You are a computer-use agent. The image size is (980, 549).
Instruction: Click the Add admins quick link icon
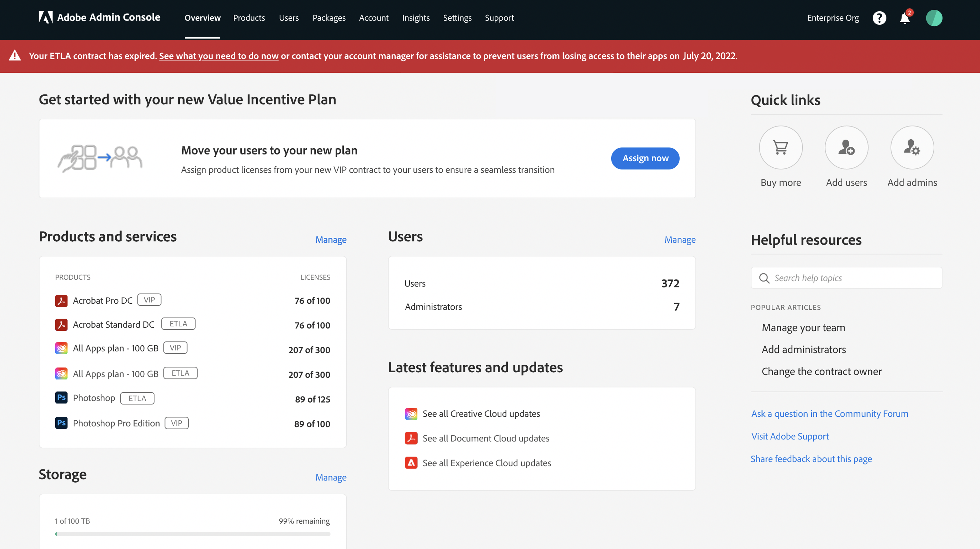pos(912,148)
